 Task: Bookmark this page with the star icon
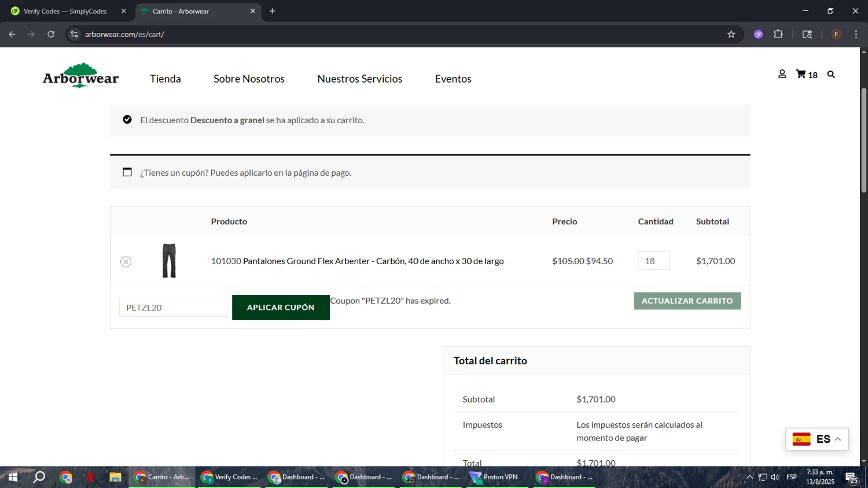point(731,34)
